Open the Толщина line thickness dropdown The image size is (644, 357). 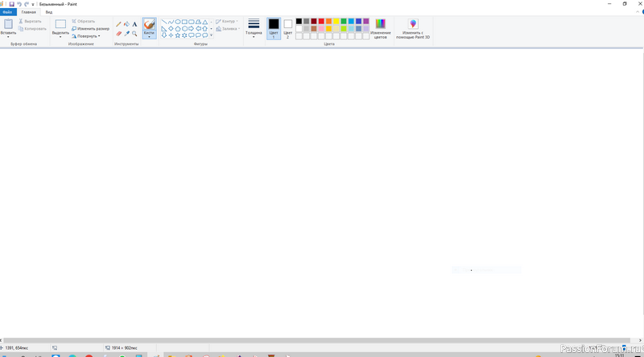(254, 29)
